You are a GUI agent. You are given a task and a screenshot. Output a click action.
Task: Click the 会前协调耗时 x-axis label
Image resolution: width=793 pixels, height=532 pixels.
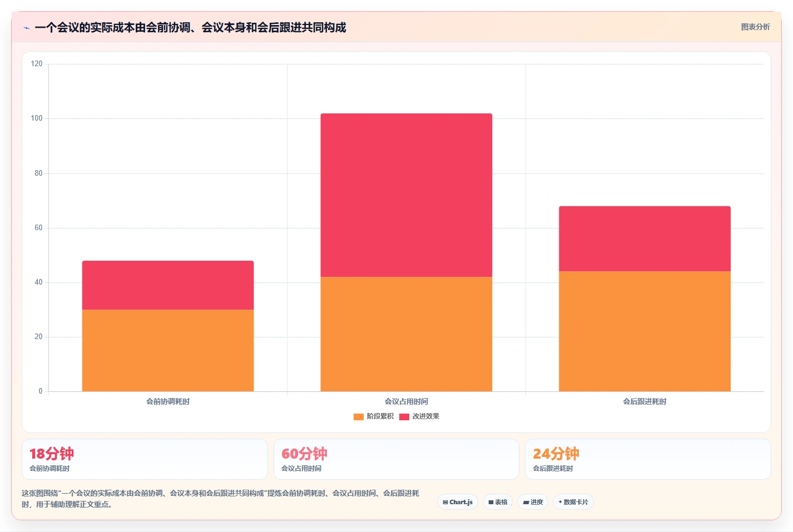coord(168,401)
